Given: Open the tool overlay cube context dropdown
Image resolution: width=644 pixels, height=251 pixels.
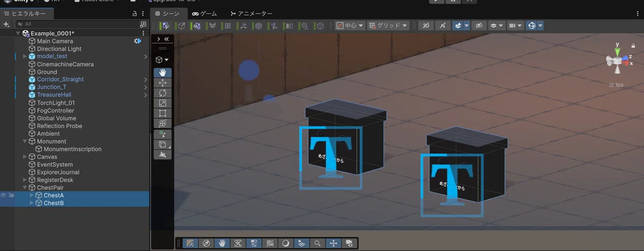Looking at the screenshot, I should [163, 60].
